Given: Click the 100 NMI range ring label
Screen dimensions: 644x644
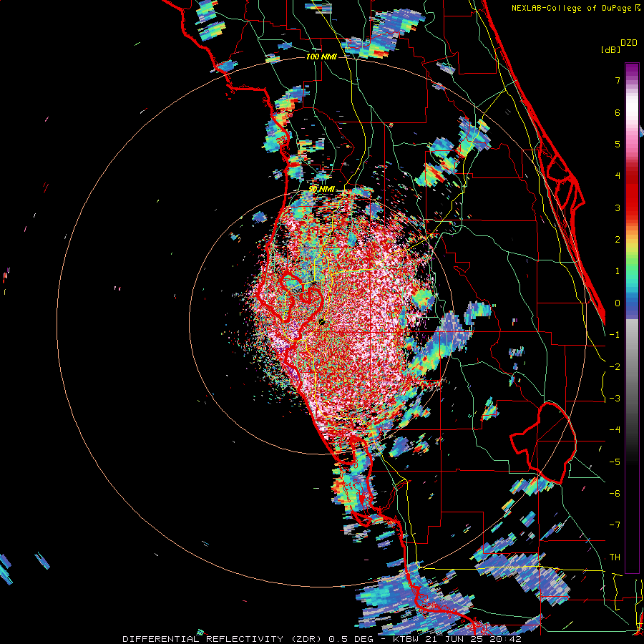Looking at the screenshot, I should click(x=321, y=57).
